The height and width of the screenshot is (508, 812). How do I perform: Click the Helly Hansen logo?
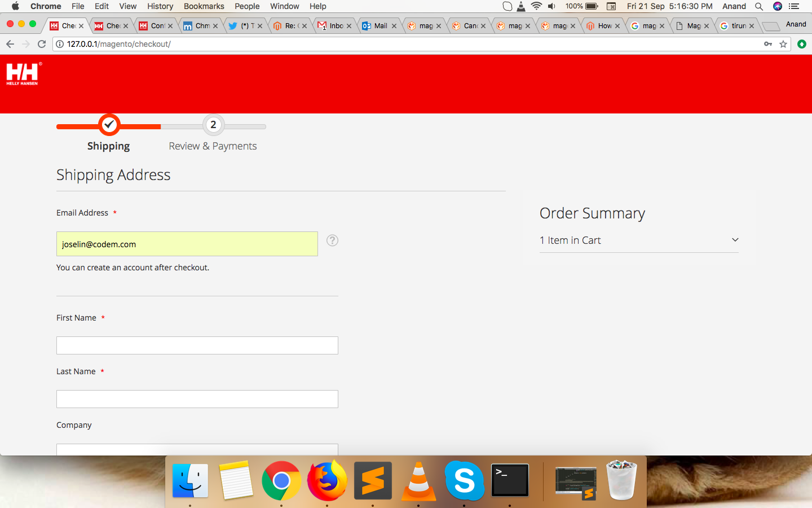(23, 74)
